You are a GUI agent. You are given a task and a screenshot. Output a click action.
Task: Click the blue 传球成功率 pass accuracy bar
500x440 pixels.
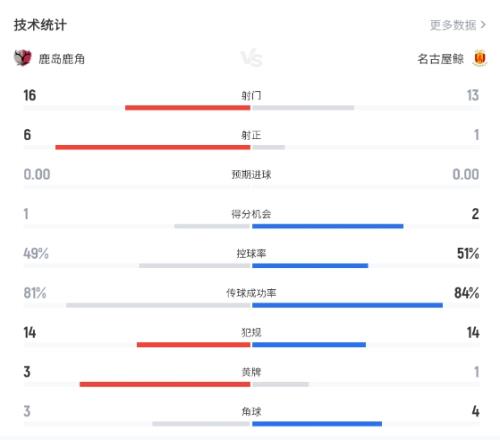pos(348,305)
